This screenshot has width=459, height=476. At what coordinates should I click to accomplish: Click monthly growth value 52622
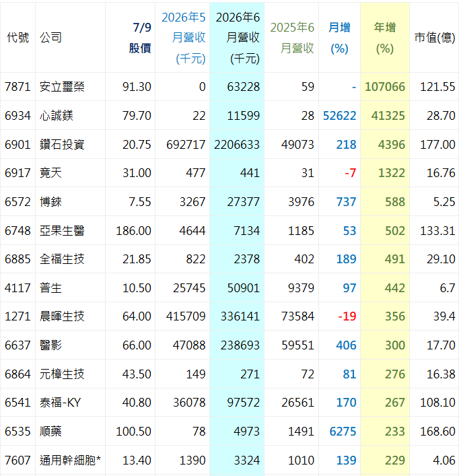[339, 116]
